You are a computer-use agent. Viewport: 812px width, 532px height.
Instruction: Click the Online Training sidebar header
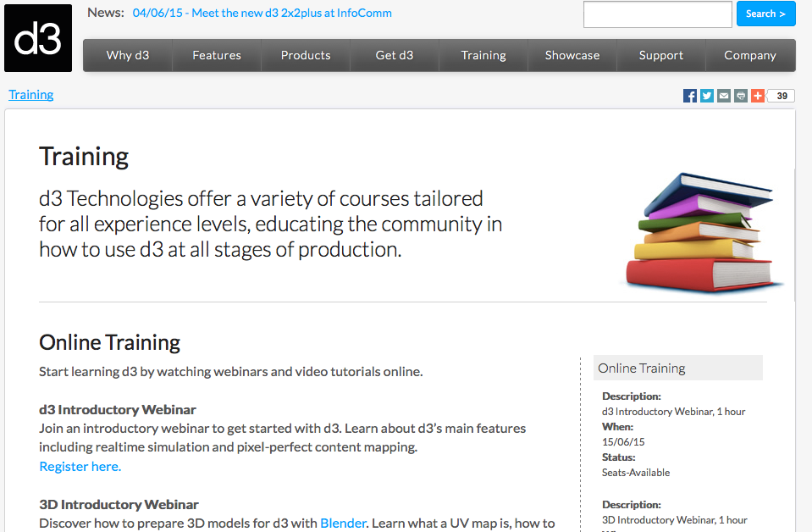tap(678, 368)
